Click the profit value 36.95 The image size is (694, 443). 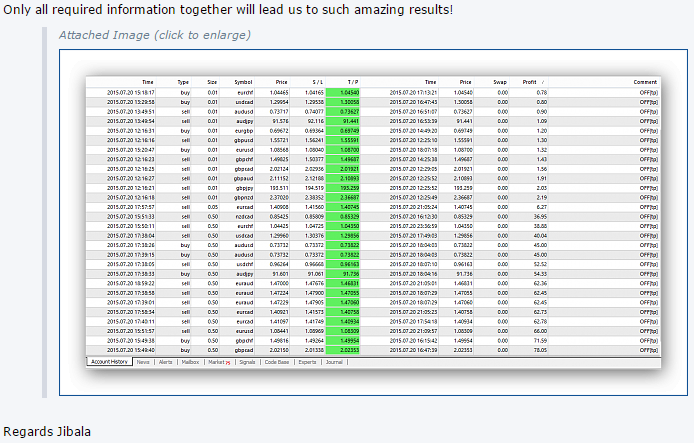click(540, 216)
